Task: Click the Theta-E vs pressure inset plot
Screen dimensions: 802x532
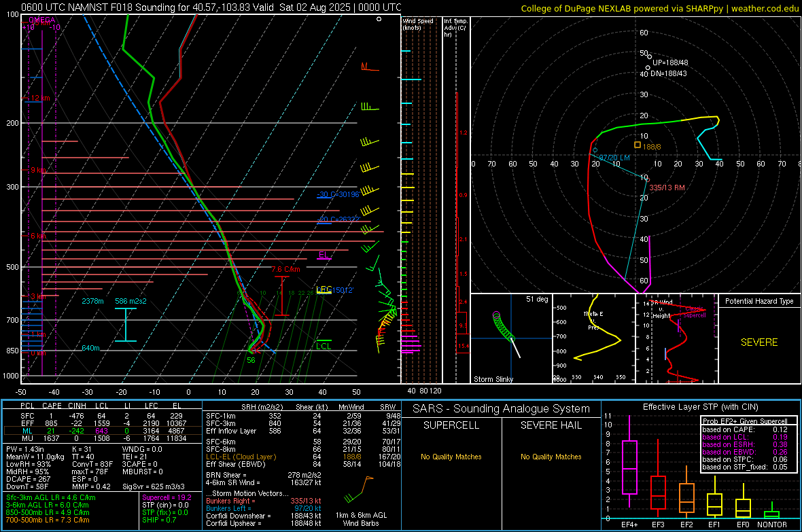Action: pos(594,338)
